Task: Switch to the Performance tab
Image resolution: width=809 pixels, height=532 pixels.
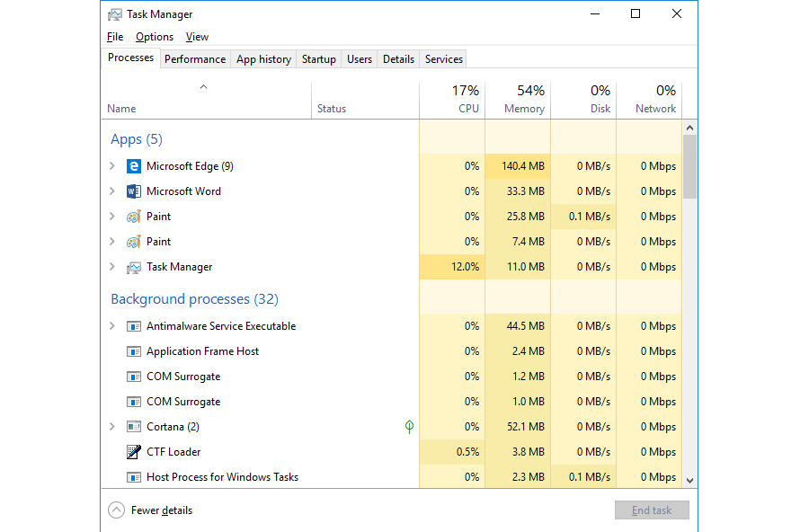Action: (195, 58)
